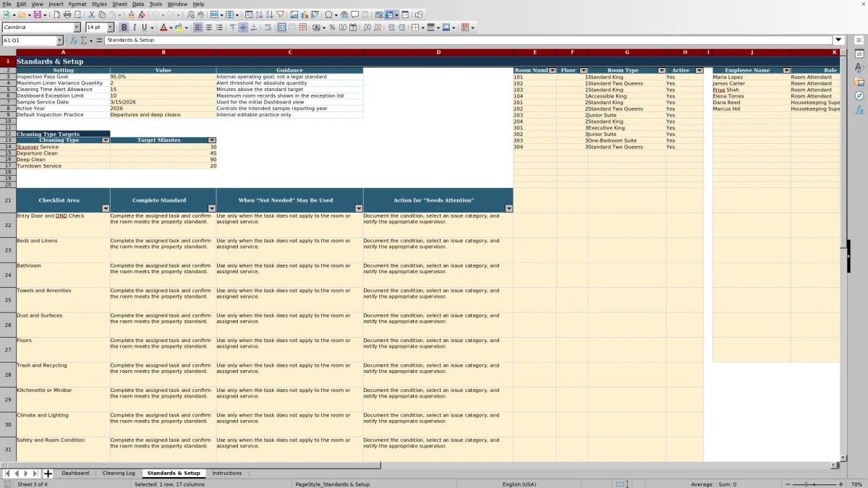868x488 pixels.
Task: Toggle Bold formatting button
Action: click(124, 27)
